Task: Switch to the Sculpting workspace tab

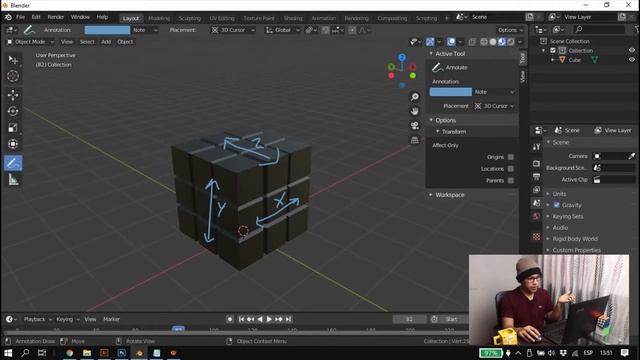Action: click(190, 18)
